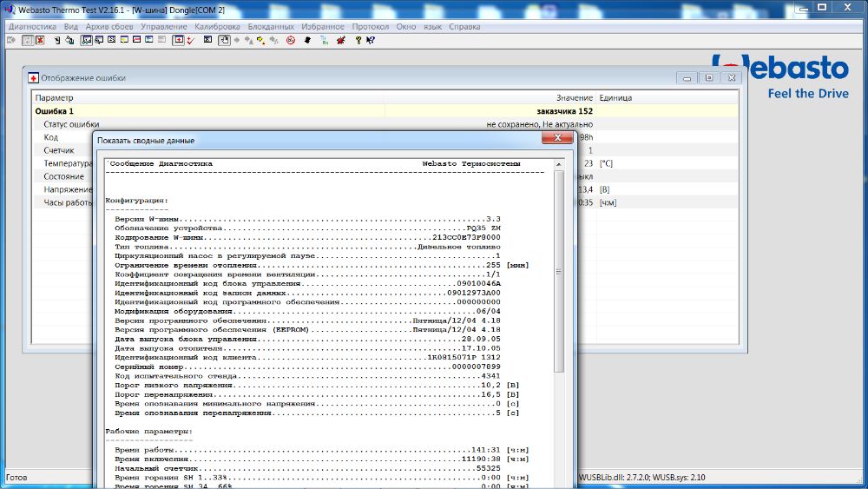Image resolution: width=868 pixels, height=489 pixels.
Task: Select the Ошибка 1 row
Action: click(385, 111)
